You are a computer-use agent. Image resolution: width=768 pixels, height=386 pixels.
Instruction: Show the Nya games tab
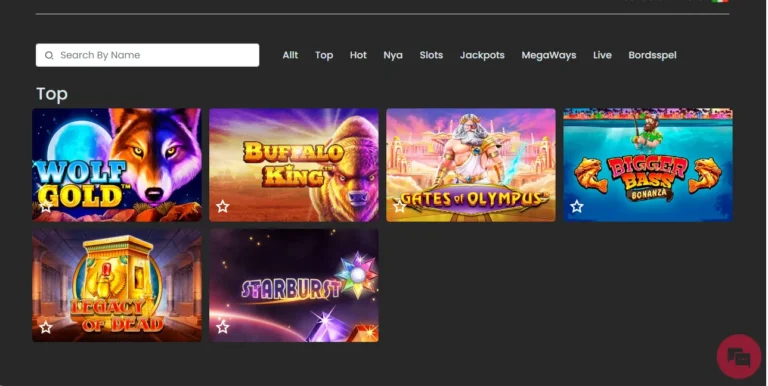pyautogui.click(x=393, y=55)
